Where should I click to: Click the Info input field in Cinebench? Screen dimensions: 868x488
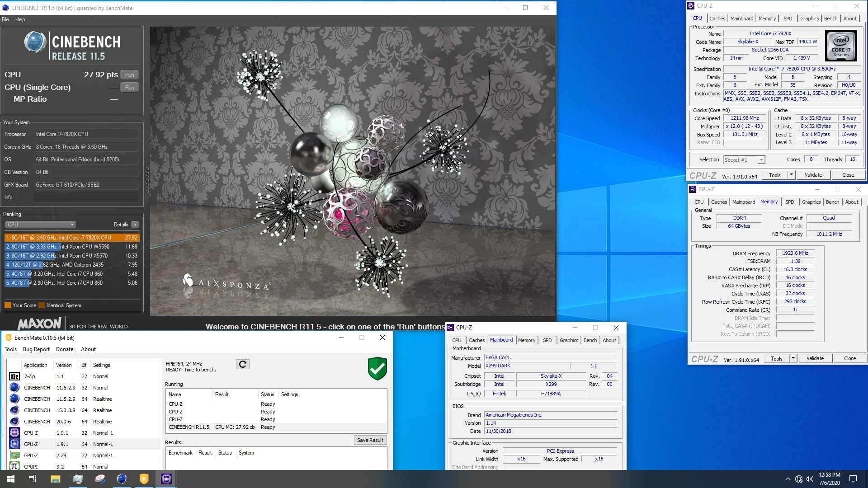tap(86, 197)
